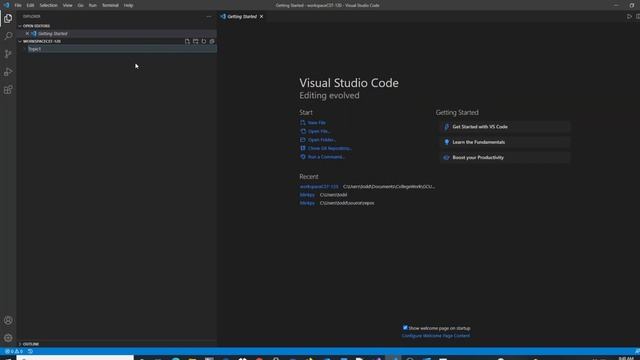This screenshot has height=360, width=640.
Task: Collapse the workspace folder section
Action: click(42, 41)
